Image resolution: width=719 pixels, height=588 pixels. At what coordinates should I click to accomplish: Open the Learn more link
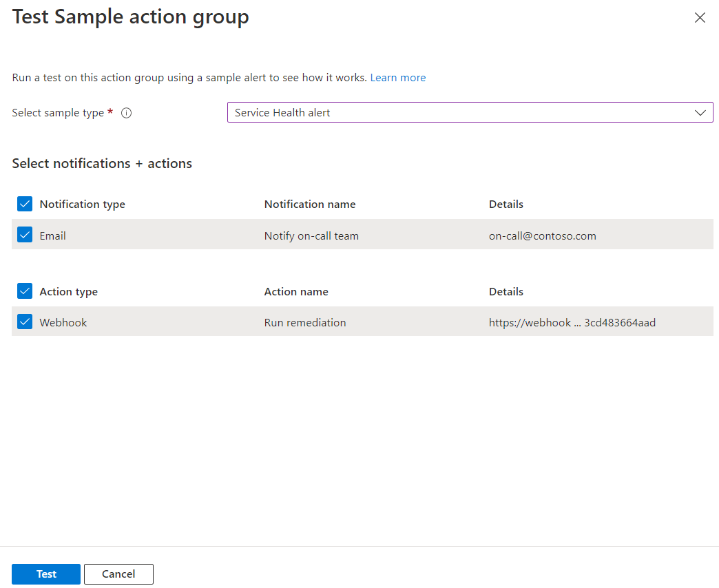397,78
